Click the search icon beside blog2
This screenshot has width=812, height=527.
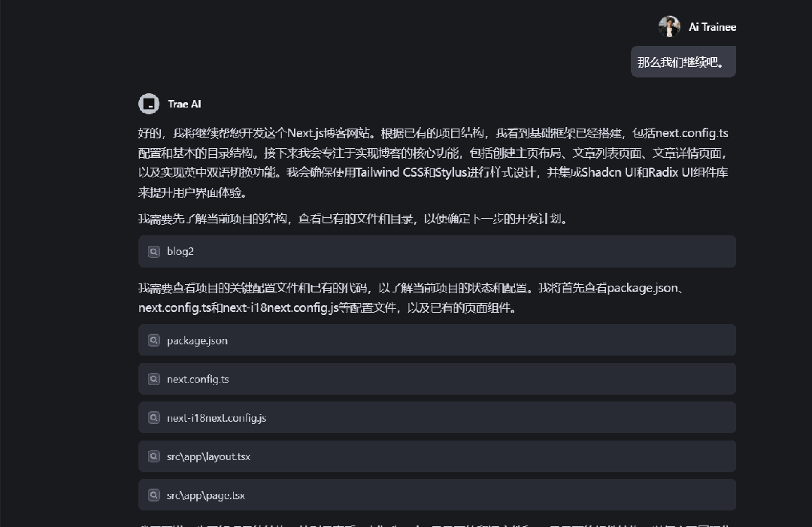(x=154, y=252)
